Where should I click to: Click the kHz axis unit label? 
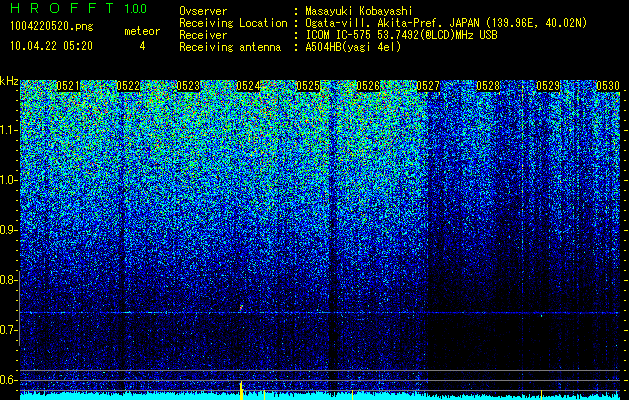pos(9,81)
